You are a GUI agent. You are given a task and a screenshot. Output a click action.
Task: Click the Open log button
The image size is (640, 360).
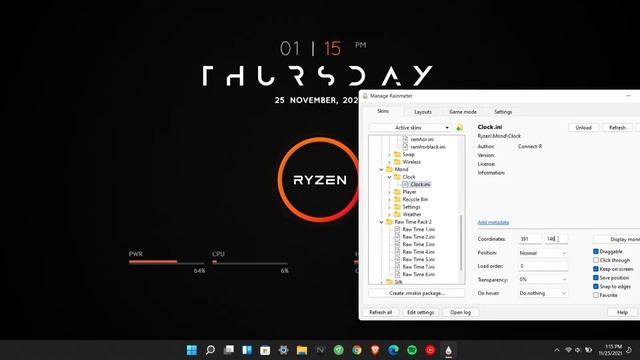click(460, 312)
